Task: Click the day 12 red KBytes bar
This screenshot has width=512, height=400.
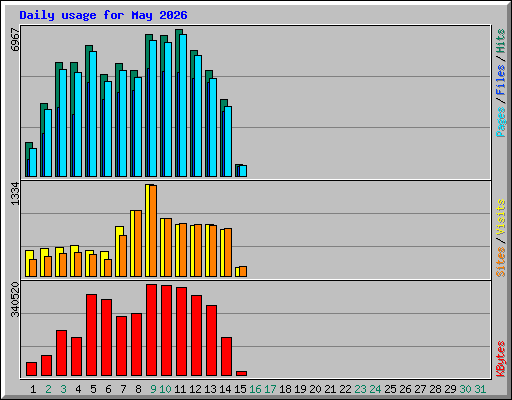Action: click(x=196, y=336)
